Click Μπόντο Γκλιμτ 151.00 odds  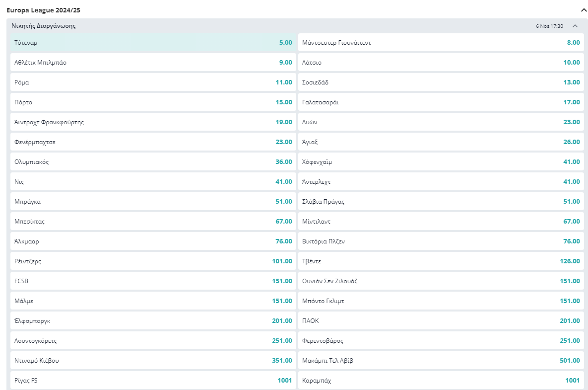point(441,301)
